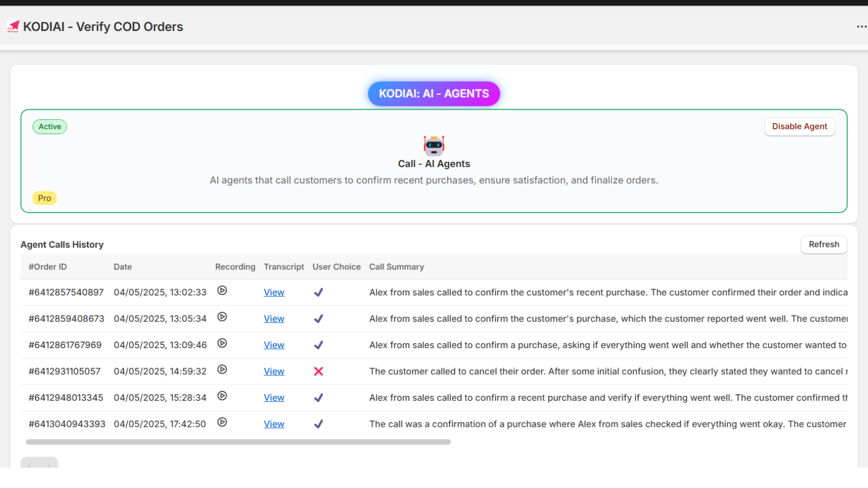Open transcript View link for order #6412859408673

(274, 319)
